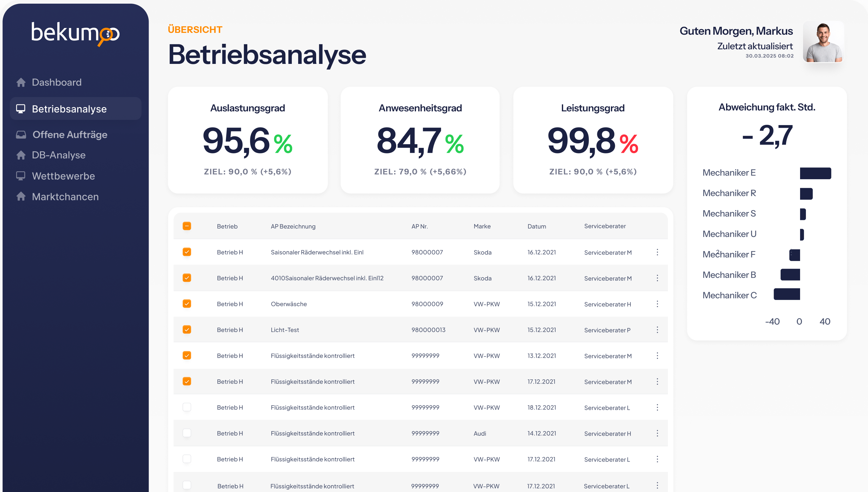The width and height of the screenshot is (868, 492).
Task: Select the Wettbewerbe screen icon
Action: [x=21, y=176]
